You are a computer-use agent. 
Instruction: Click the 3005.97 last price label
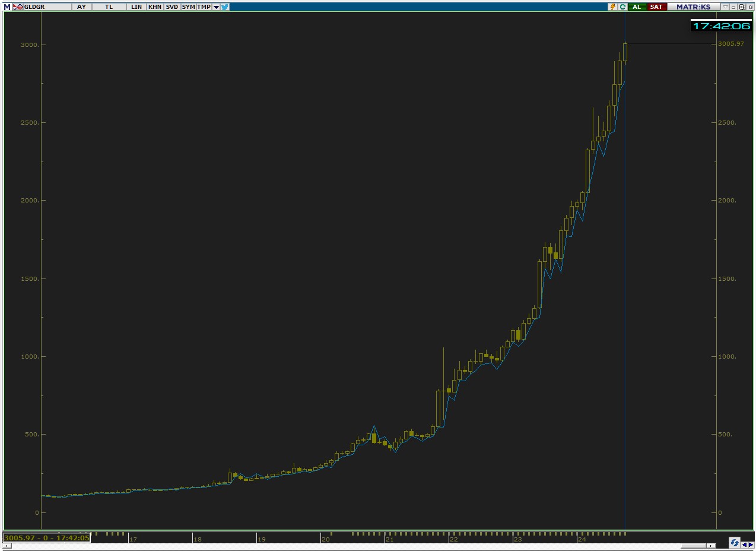tap(730, 43)
